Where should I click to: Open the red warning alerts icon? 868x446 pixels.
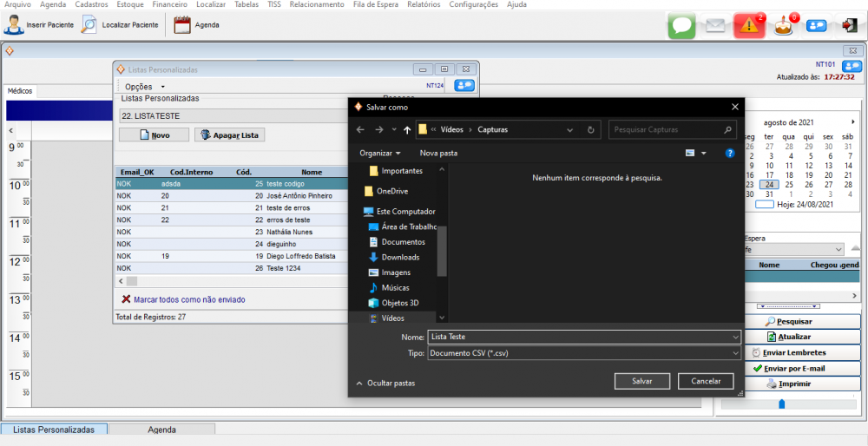(x=748, y=26)
